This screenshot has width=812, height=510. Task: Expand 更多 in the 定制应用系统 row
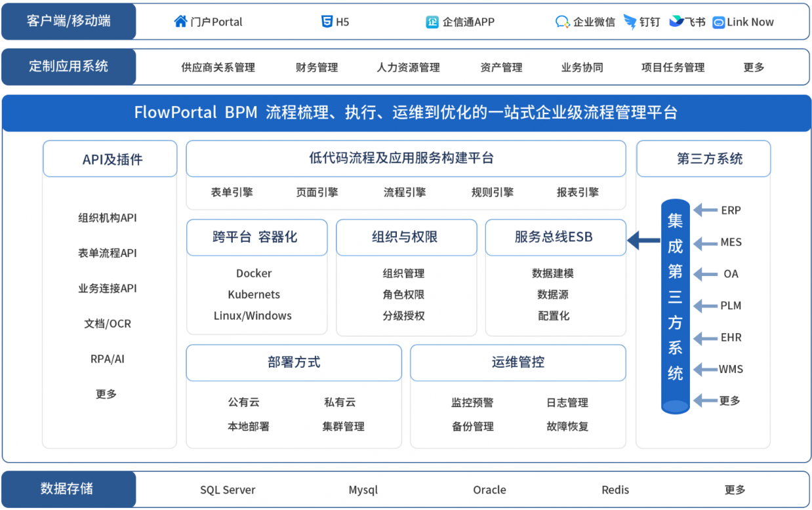point(752,67)
